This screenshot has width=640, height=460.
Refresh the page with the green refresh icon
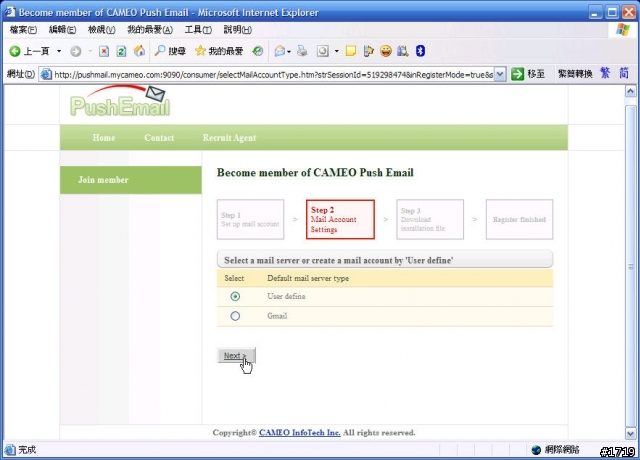121,51
